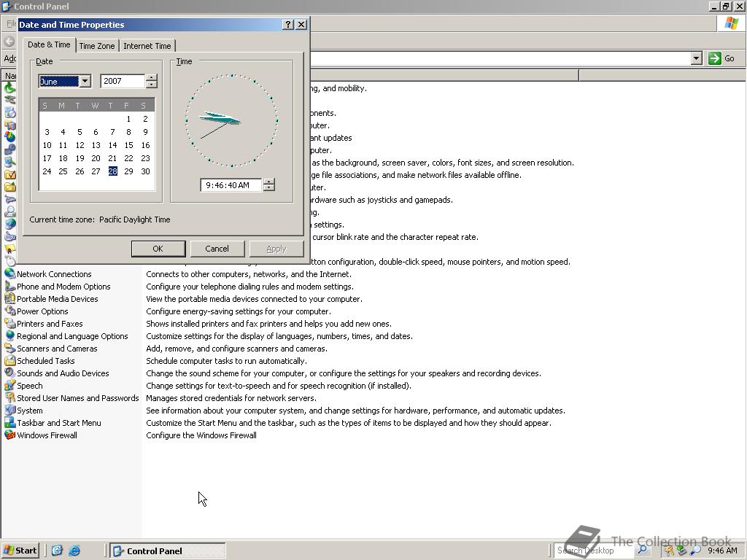This screenshot has height=560, width=747.
Task: Open the month dropdown showing June
Action: 85,81
